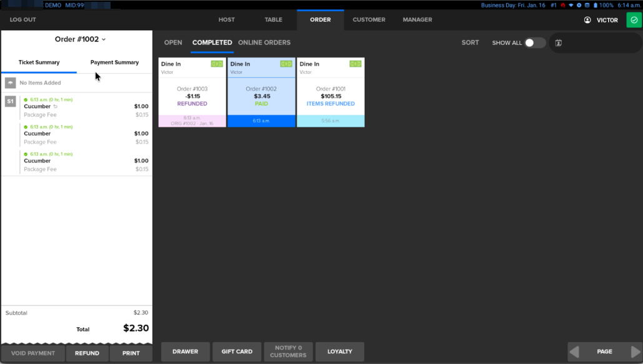Viewport: 643px width, 364px height.
Task: Toggle the SHOW ALL switch
Action: pos(534,43)
